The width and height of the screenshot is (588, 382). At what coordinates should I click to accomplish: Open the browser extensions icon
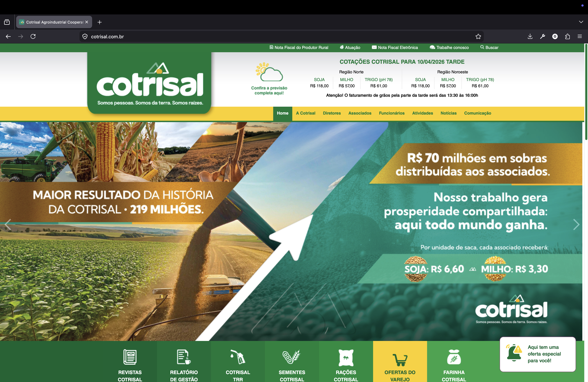(568, 37)
